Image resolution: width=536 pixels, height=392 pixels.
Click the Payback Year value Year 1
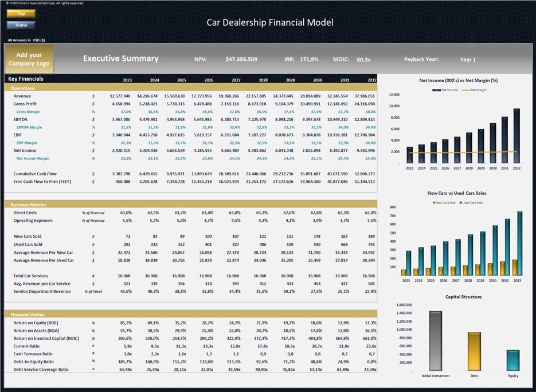click(468, 60)
